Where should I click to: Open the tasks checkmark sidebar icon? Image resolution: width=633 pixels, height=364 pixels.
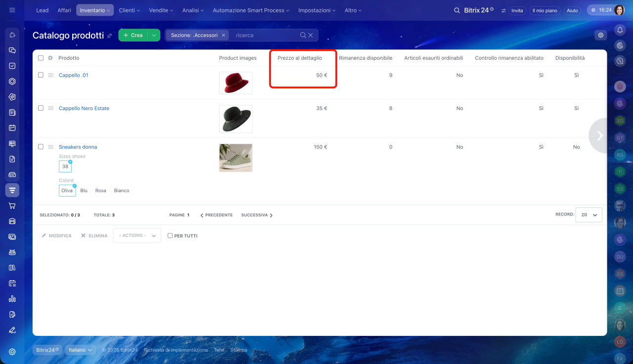point(12,66)
